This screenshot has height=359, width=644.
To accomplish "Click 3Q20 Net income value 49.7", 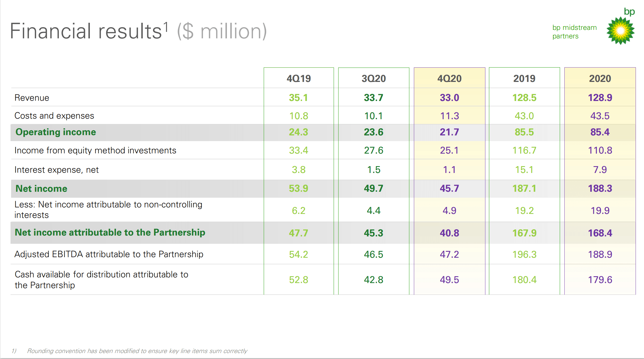I will pyautogui.click(x=374, y=189).
